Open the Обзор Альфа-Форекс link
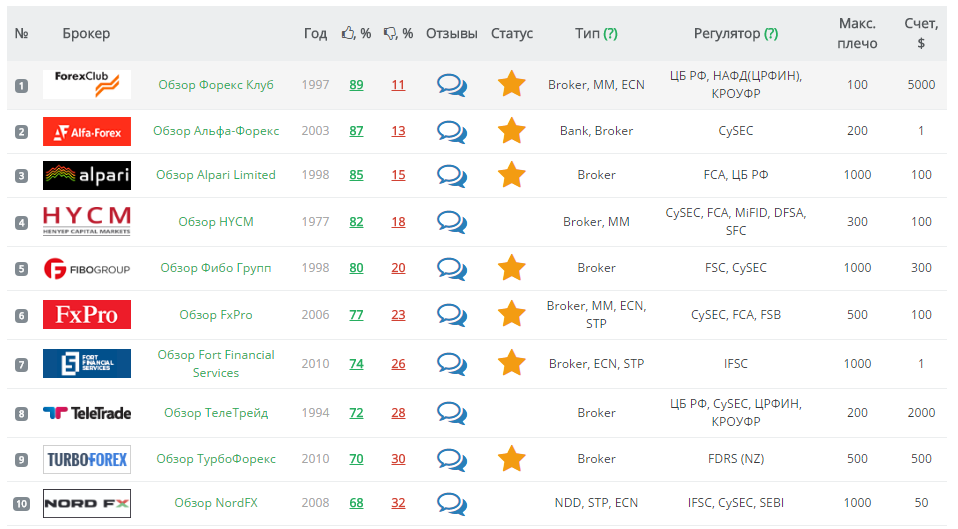Viewport: 958px width, 529px height. [216, 131]
